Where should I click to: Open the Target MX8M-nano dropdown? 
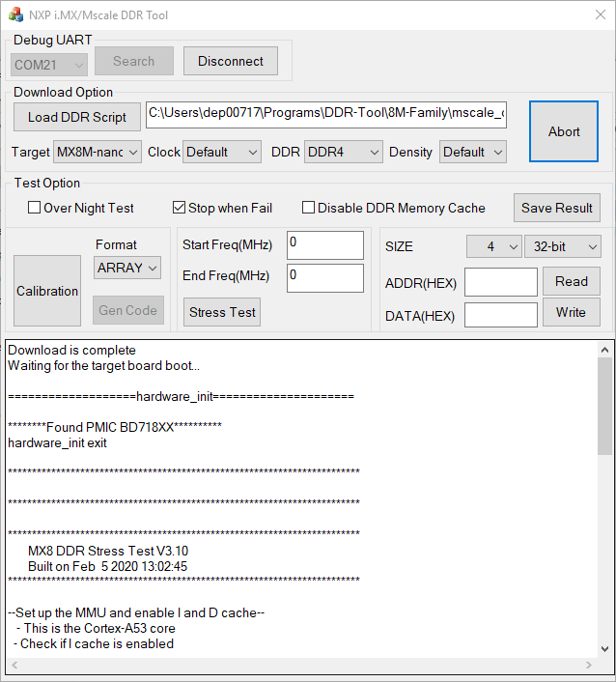click(98, 152)
